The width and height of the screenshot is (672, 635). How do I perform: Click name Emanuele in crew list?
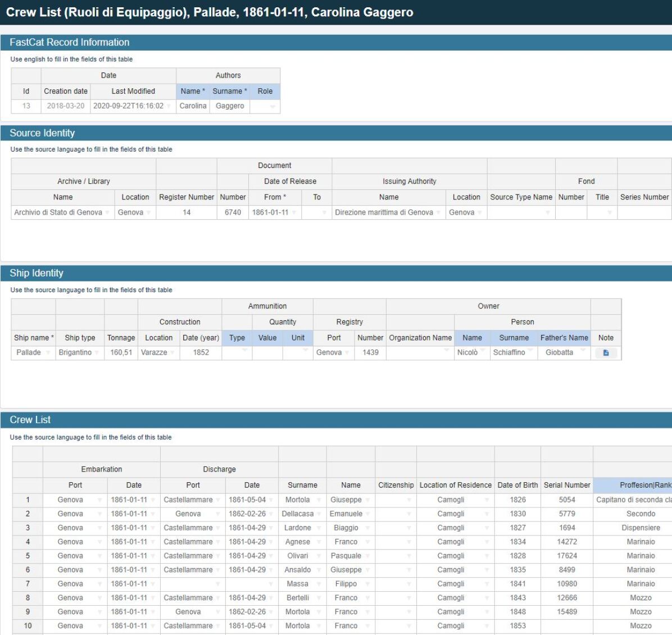(x=346, y=514)
